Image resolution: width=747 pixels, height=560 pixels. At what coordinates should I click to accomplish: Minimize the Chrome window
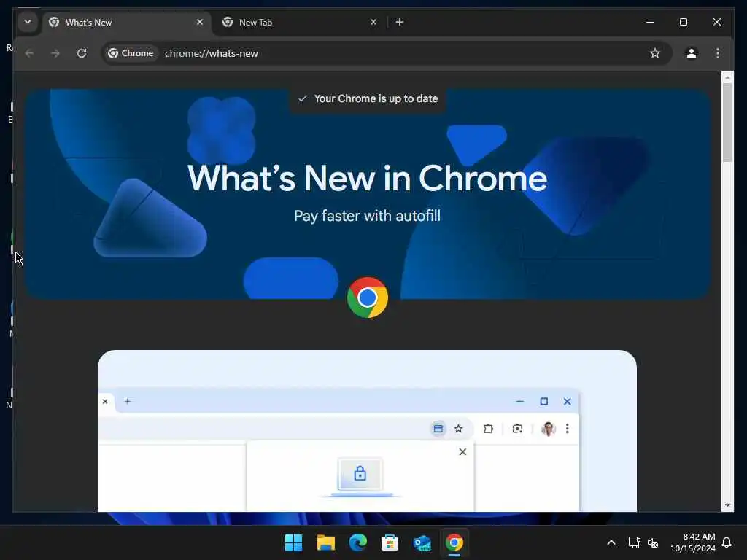point(650,22)
